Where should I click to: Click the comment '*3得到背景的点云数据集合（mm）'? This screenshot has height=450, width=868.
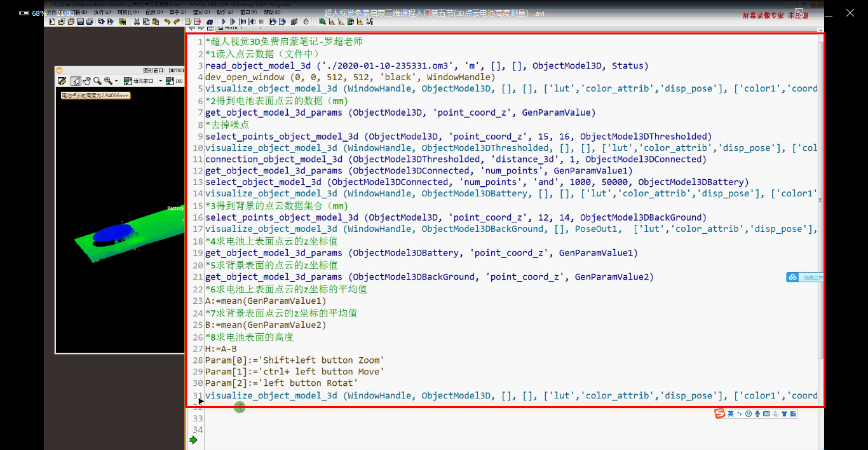[x=276, y=206]
